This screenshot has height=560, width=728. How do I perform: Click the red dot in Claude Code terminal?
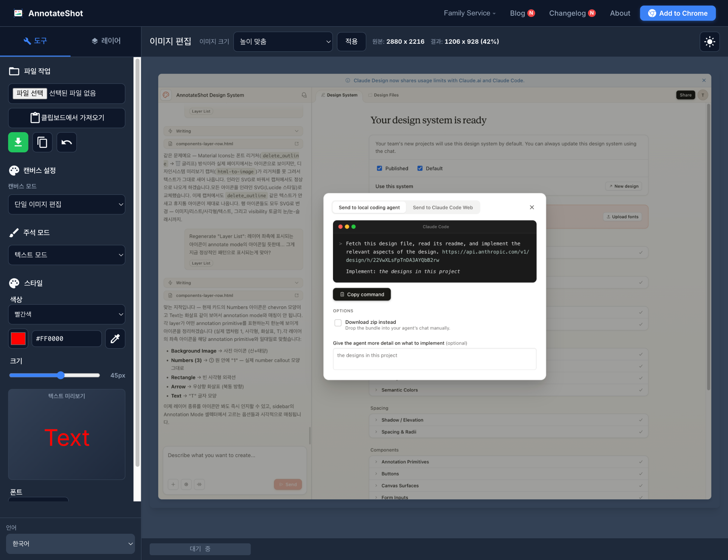[x=340, y=227]
